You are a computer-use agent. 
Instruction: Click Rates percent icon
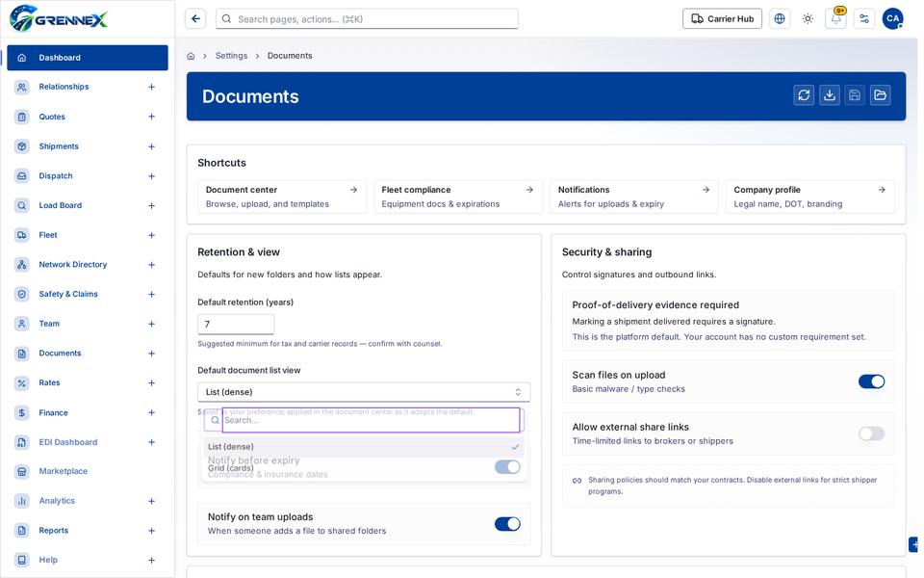click(x=22, y=382)
